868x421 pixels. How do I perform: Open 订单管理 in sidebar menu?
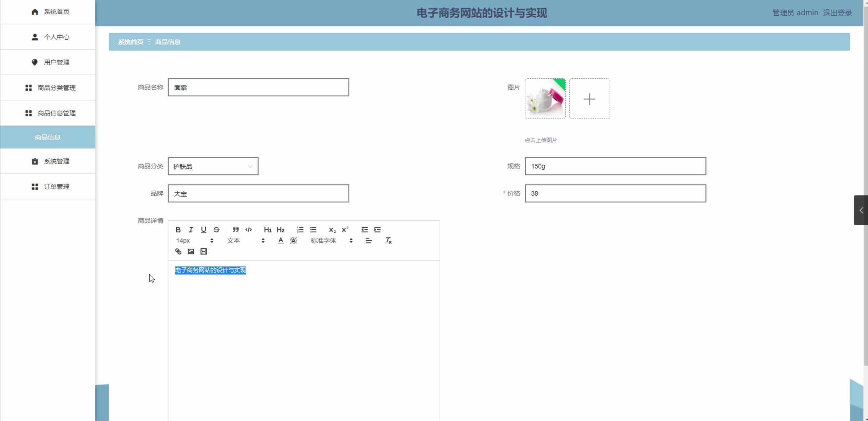[50, 187]
